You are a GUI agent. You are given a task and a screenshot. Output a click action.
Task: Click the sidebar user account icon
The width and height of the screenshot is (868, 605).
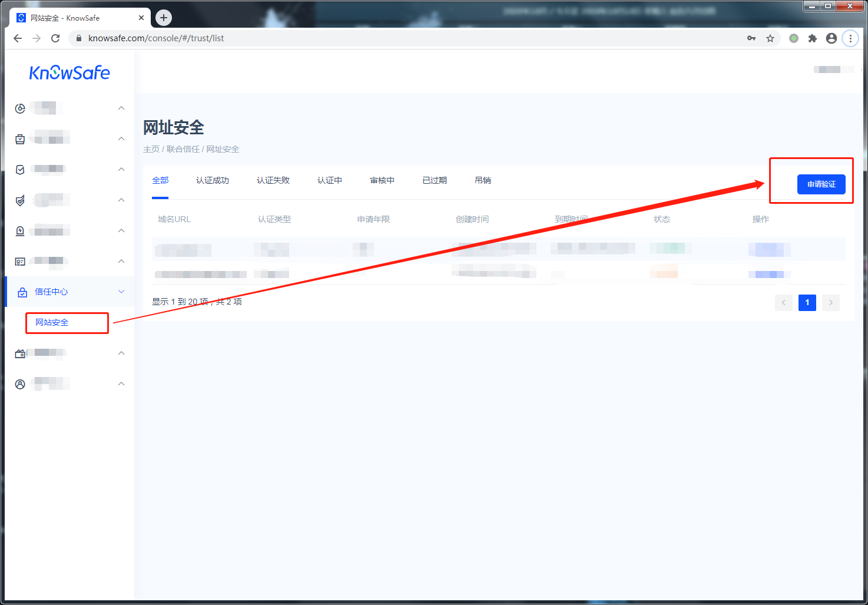coord(20,384)
